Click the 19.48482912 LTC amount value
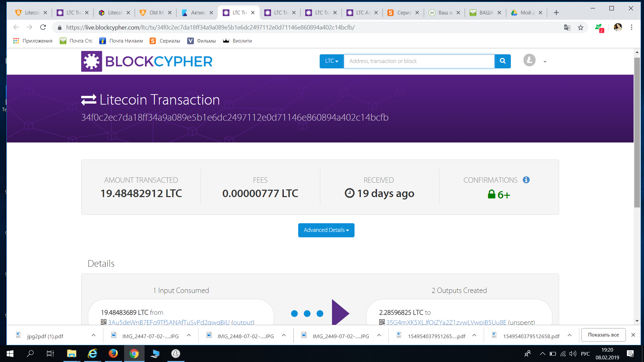 pos(141,193)
